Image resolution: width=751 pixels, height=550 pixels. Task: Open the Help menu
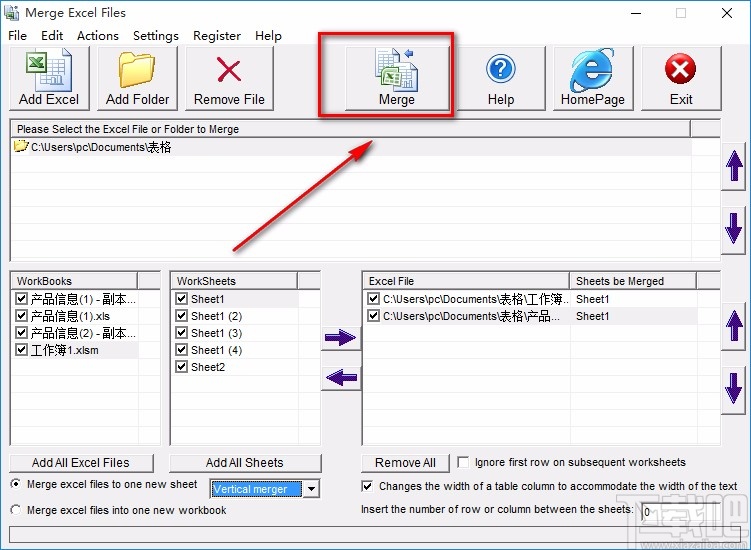tap(268, 36)
